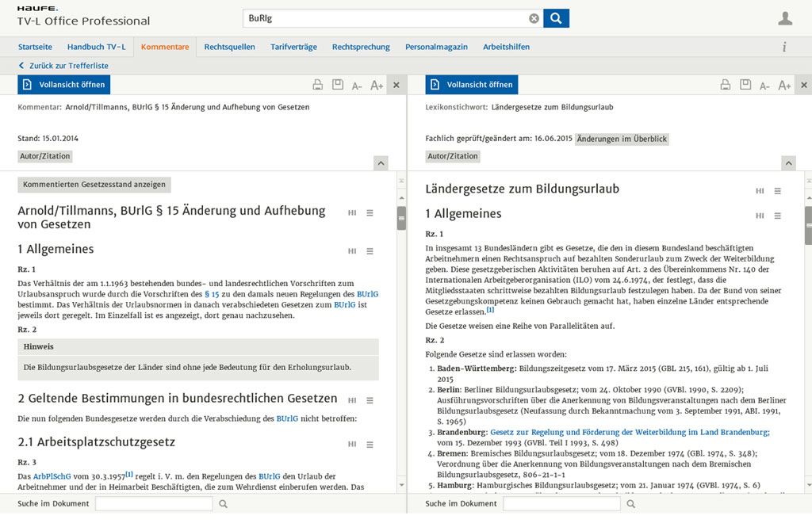Image resolution: width=812 pixels, height=531 pixels.
Task: Focus right 'Suche im Dokument' field
Action: 561,503
